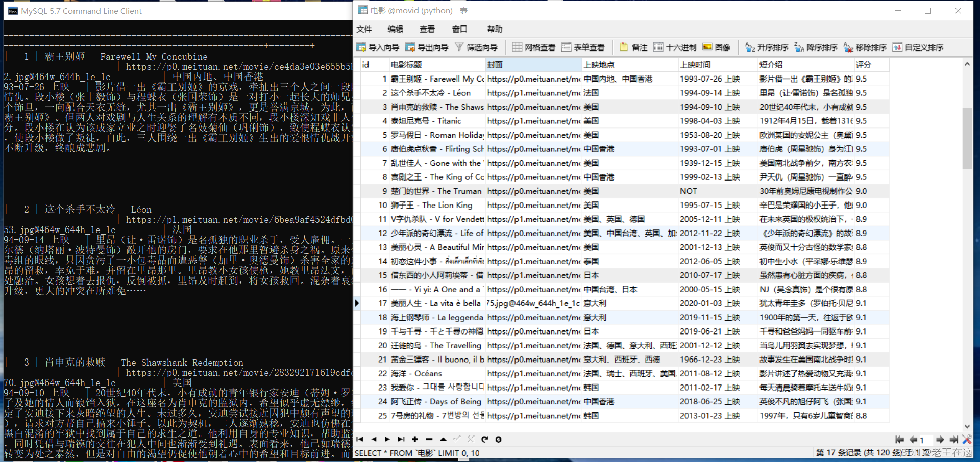Open the 文件 menu
This screenshot has width=980, height=462.
coord(364,29)
